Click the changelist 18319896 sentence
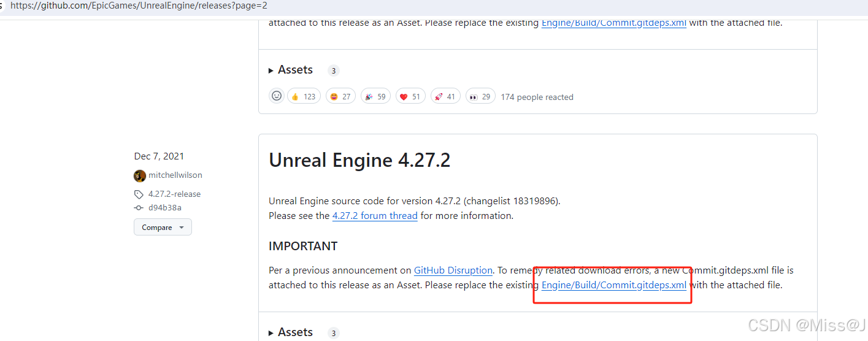Image resolution: width=868 pixels, height=341 pixels. 415,201
